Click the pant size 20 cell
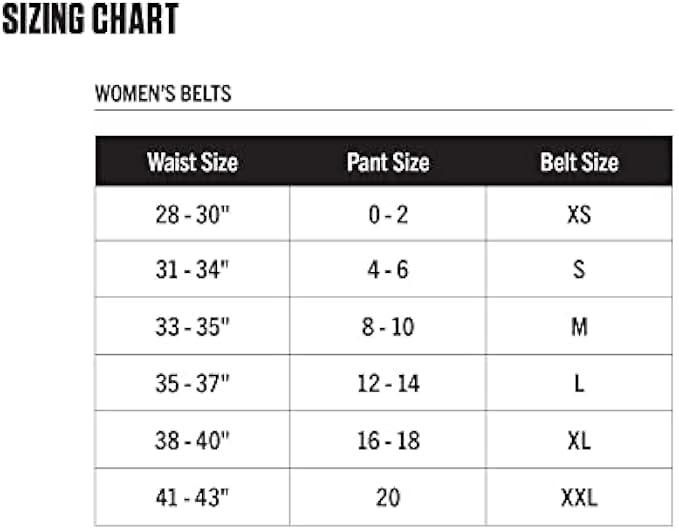 388,497
